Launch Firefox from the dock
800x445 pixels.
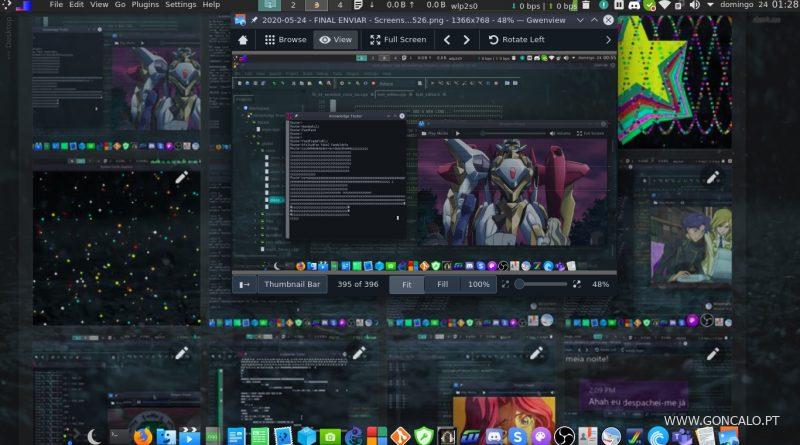point(143,436)
